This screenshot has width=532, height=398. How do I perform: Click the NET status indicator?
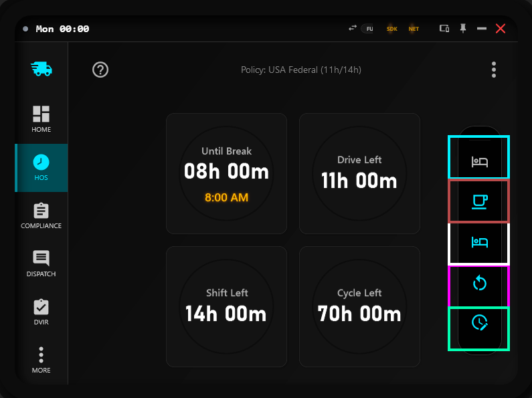(x=414, y=29)
